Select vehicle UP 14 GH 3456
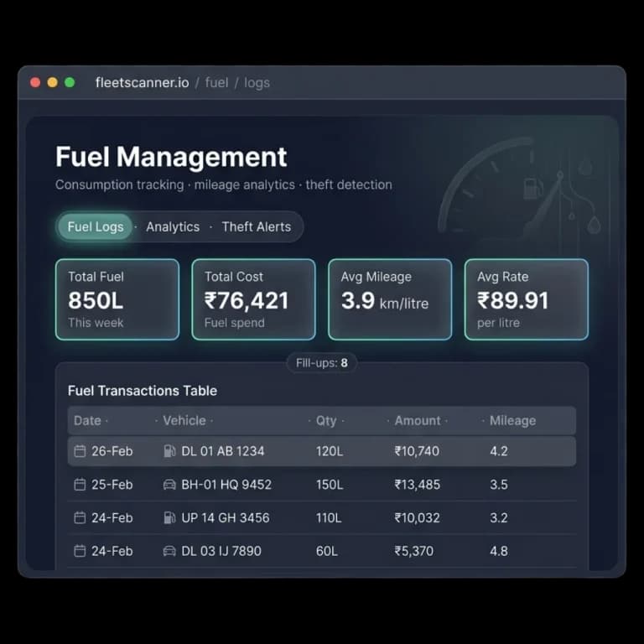This screenshot has width=644, height=644. pos(226,517)
